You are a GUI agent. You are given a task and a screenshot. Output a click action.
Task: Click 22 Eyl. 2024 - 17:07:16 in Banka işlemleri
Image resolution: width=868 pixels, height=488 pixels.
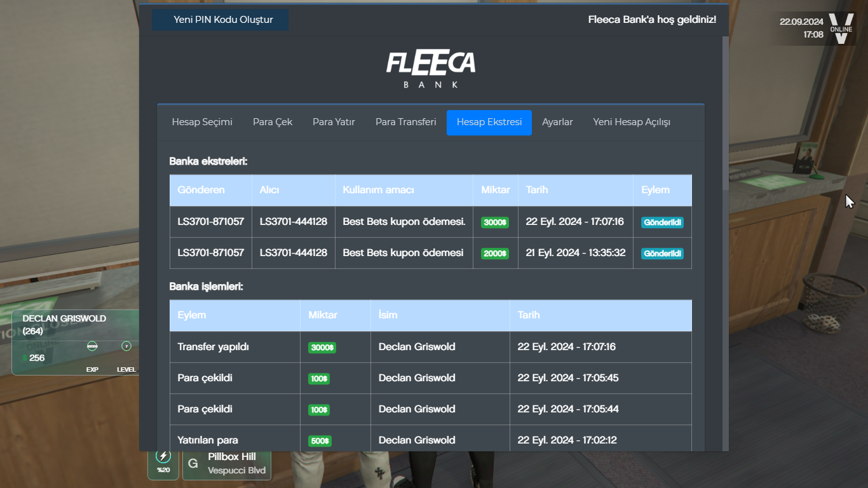[x=567, y=347]
